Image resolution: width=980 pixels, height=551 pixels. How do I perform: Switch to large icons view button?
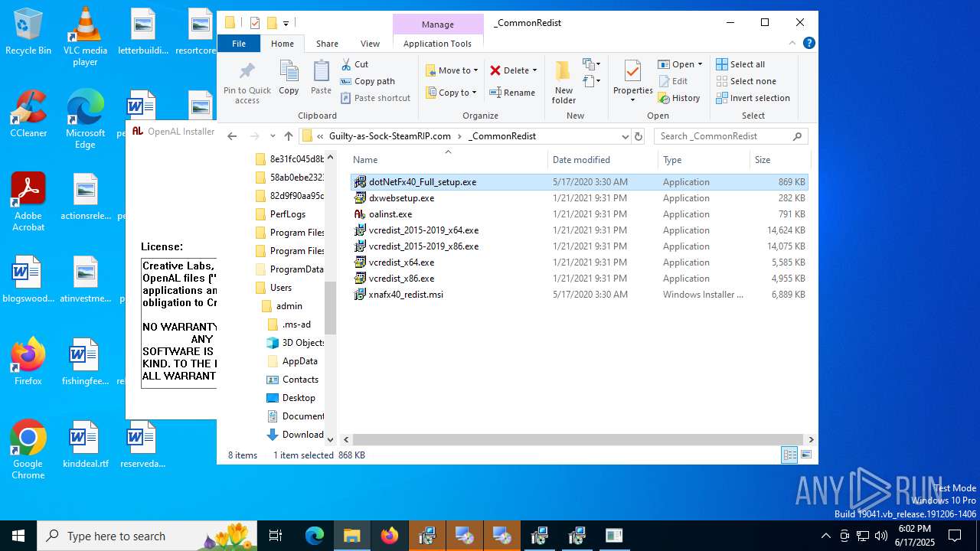(x=805, y=455)
